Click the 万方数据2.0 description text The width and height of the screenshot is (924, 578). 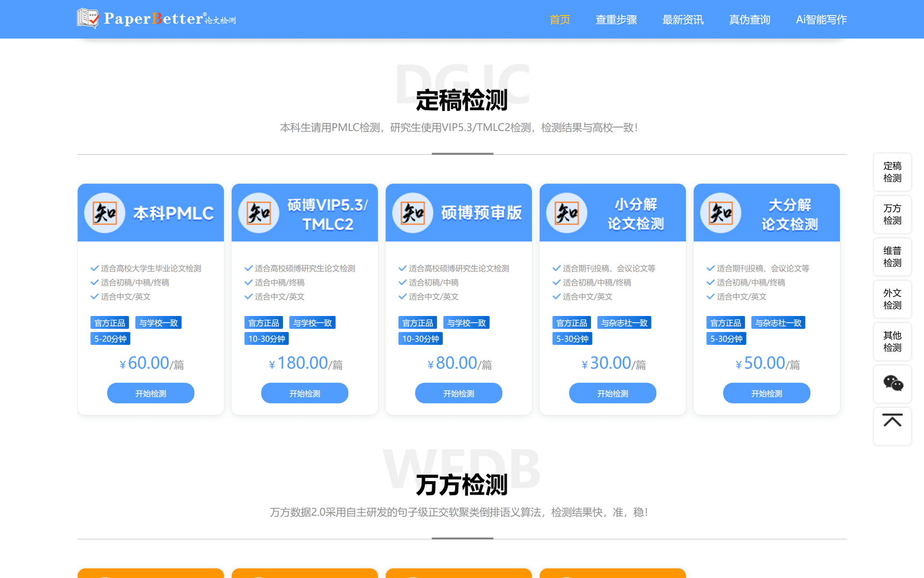[459, 512]
